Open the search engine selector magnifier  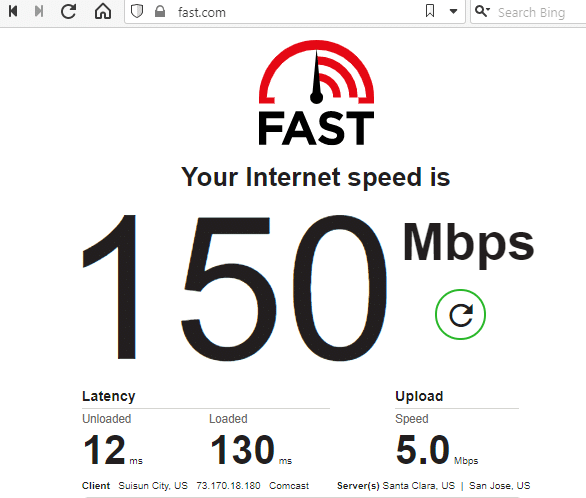(x=482, y=11)
